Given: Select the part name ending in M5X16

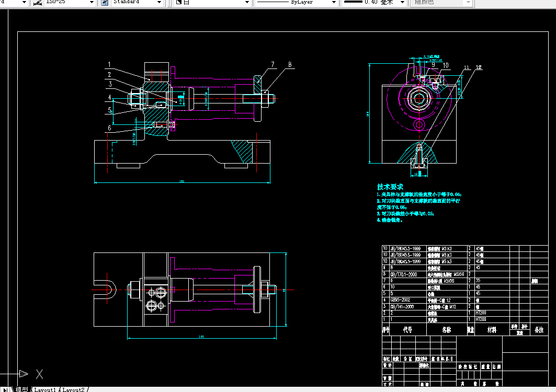Looking at the screenshot, I should coord(446,274).
